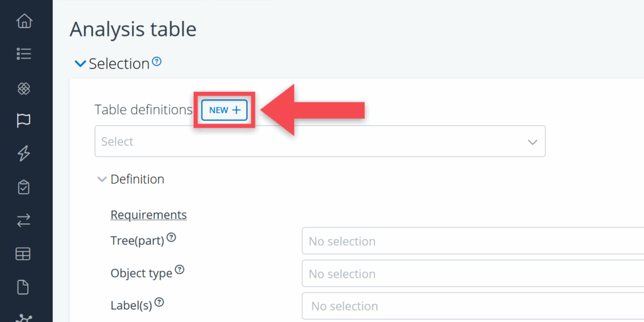Click the lightning bolt sidebar icon
The height and width of the screenshot is (322, 644).
(23, 153)
